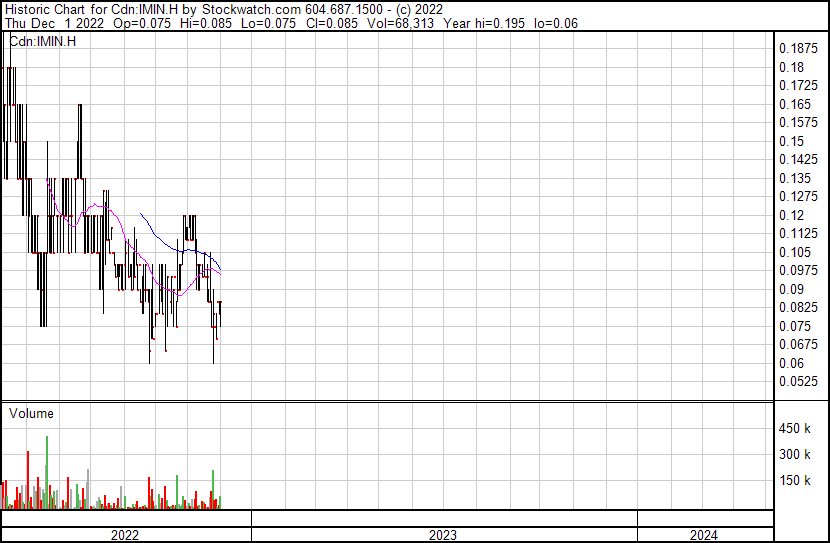Select the 2023 year label on the timeline
830x543 pixels.
click(443, 535)
